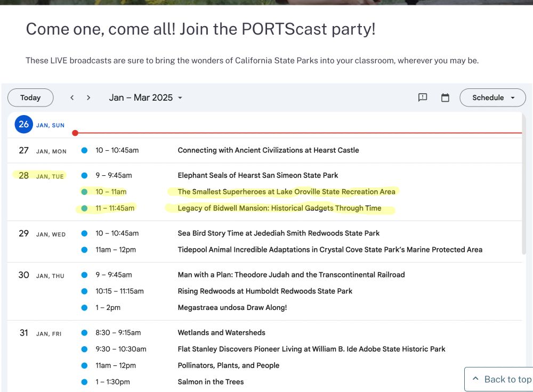Click the 28 Jan, Tue date label
Viewport: 533px width, 392px height.
tap(41, 176)
